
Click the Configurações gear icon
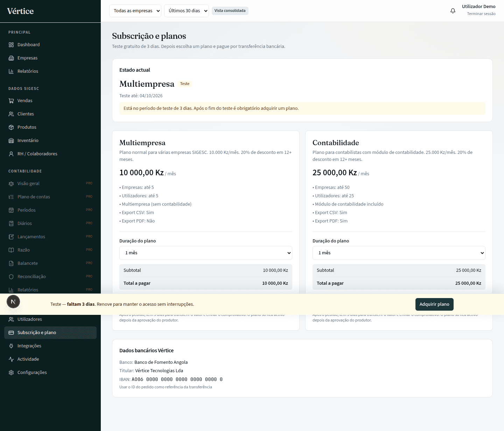tap(11, 373)
